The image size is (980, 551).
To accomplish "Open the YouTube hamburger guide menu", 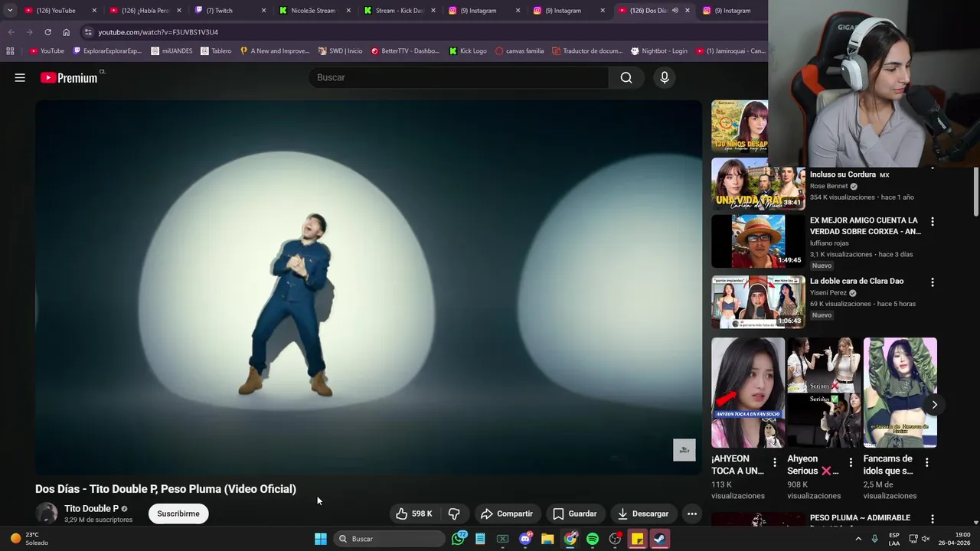I will coord(20,77).
